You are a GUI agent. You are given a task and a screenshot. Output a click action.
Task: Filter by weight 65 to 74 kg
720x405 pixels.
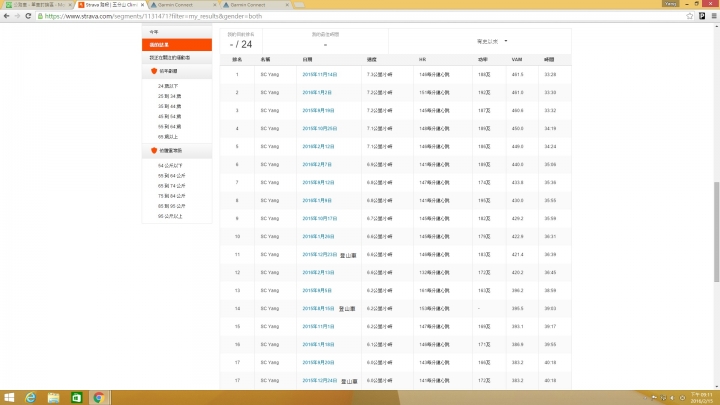click(x=172, y=186)
